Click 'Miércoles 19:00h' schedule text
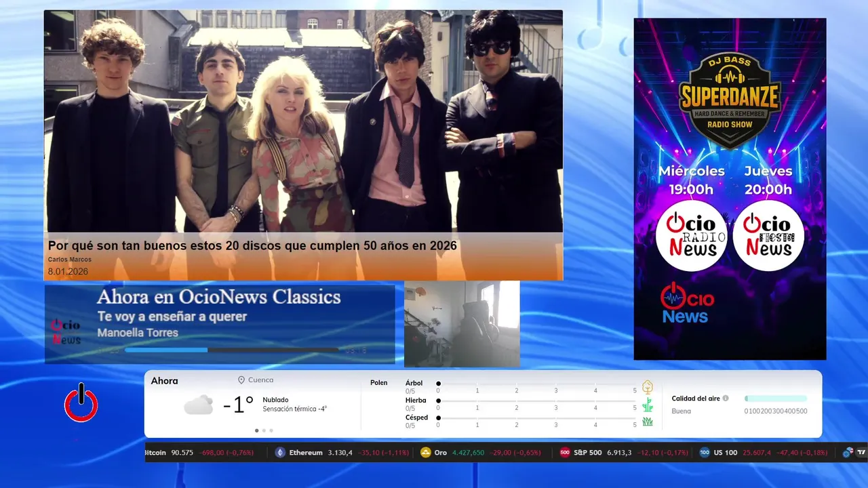The image size is (868, 488). (691, 180)
